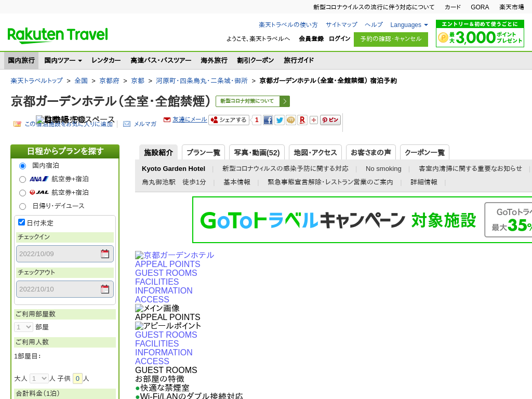Viewport: 532px width, 399px height.
Task: Click check-in date field 2022/10/09
Action: [65, 254]
